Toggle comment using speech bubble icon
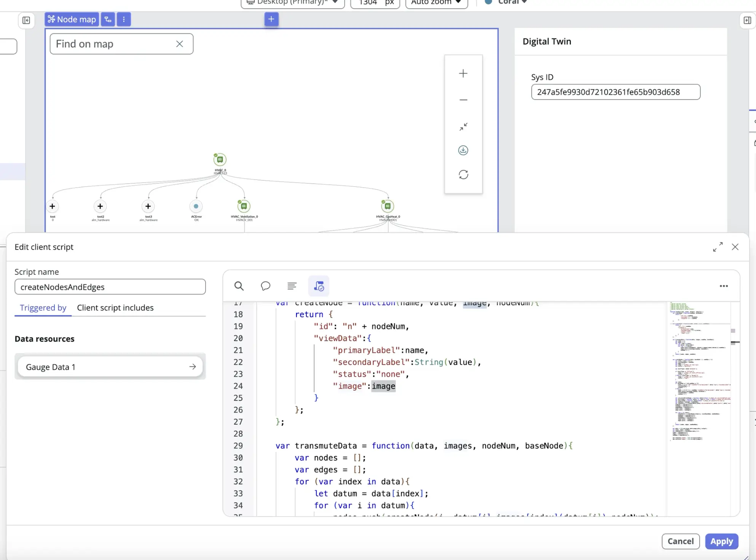Screen dimensions: 756x560 tap(265, 286)
